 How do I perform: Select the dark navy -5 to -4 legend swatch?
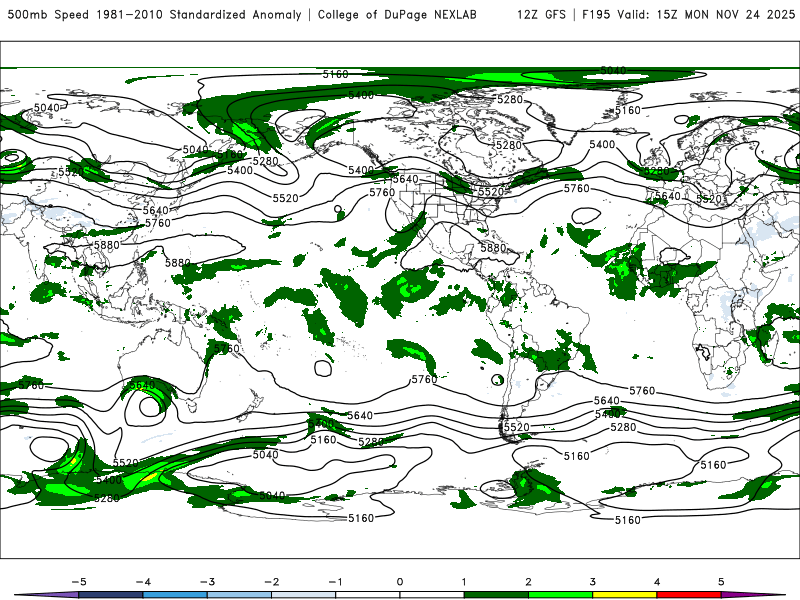click(111, 595)
